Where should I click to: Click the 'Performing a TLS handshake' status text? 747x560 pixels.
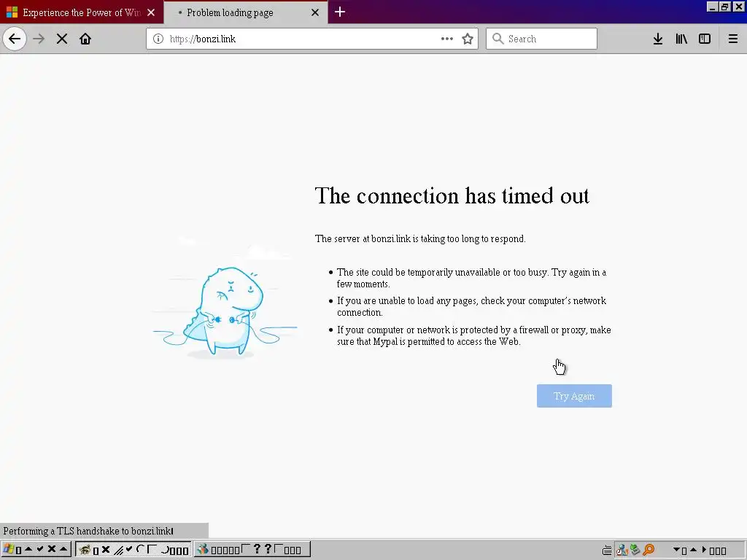tap(88, 531)
